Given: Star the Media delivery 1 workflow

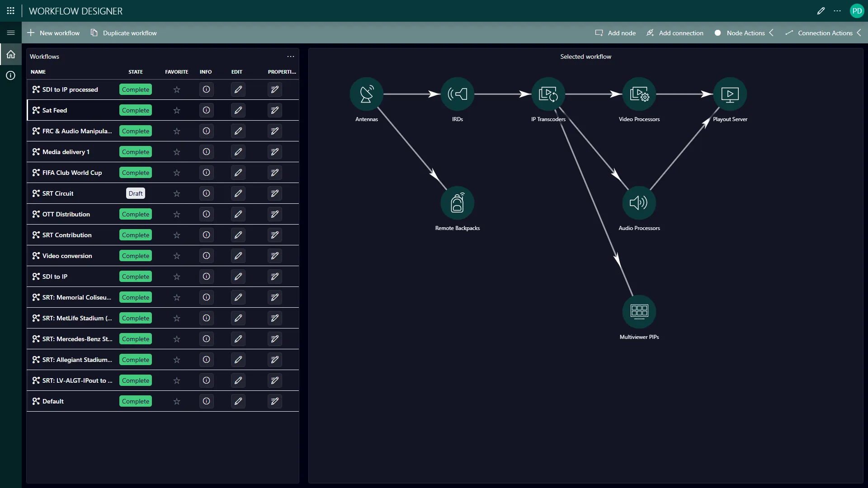Looking at the screenshot, I should click(177, 152).
